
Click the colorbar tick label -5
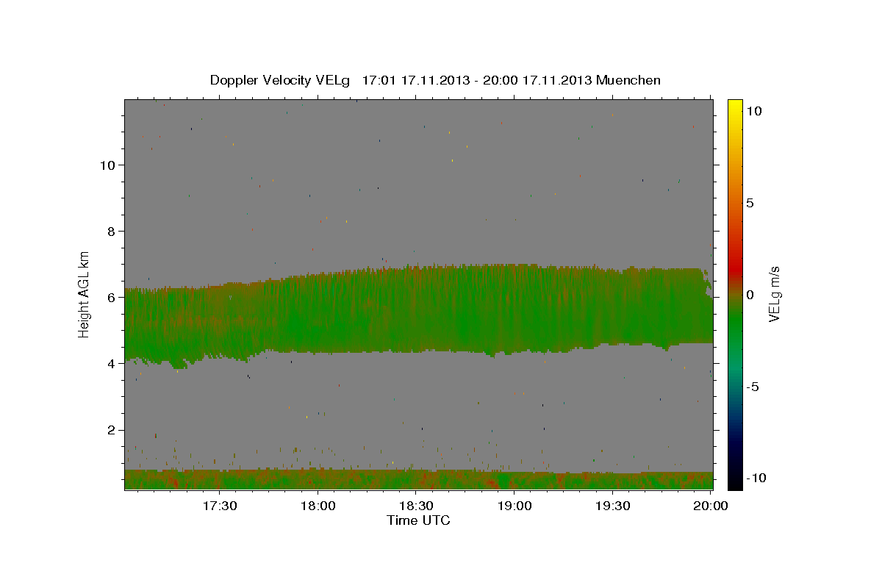[753, 387]
